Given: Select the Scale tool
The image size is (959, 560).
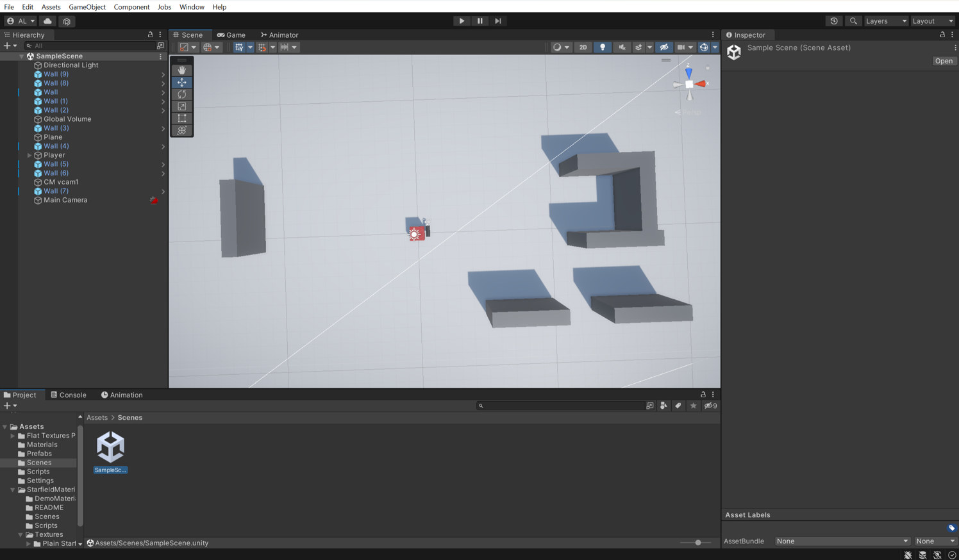Looking at the screenshot, I should (182, 106).
